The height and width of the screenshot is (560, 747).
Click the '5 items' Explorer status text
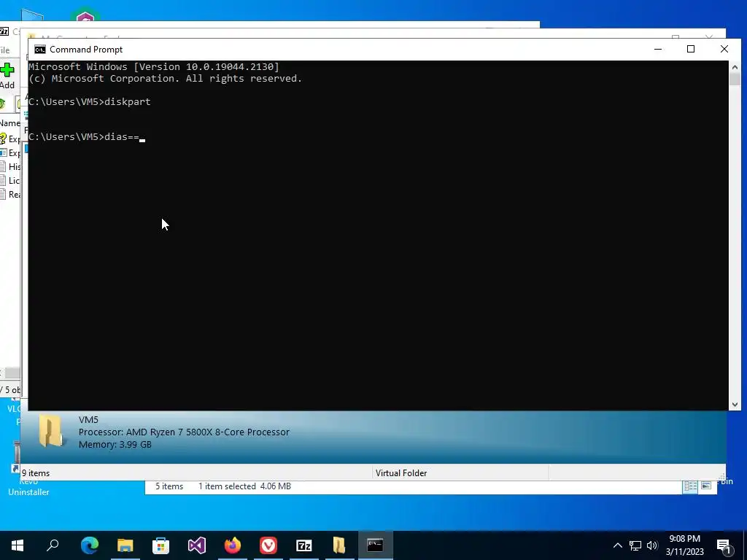(x=169, y=486)
